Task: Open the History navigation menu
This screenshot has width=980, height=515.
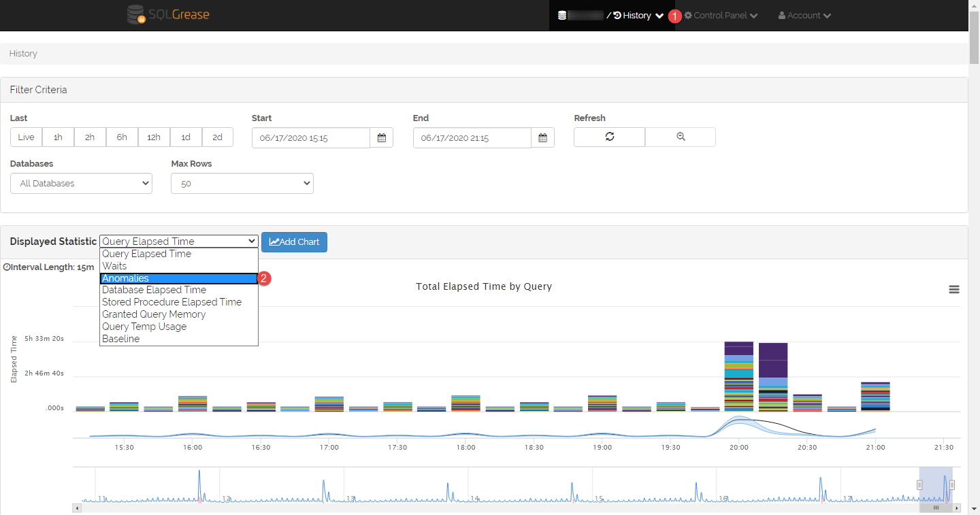Action: tap(638, 16)
